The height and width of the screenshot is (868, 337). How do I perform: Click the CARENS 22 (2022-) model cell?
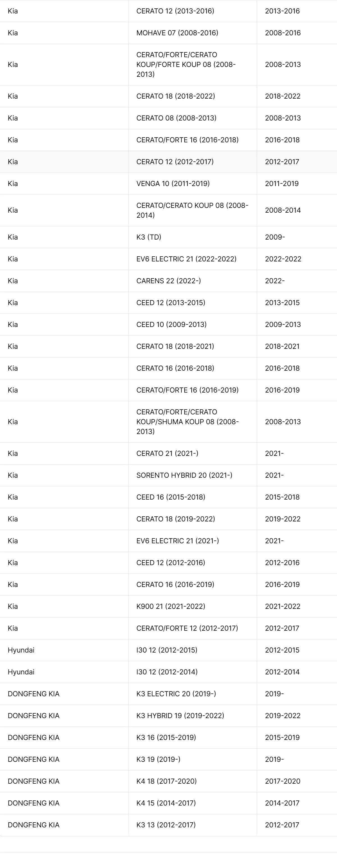pyautogui.click(x=168, y=281)
